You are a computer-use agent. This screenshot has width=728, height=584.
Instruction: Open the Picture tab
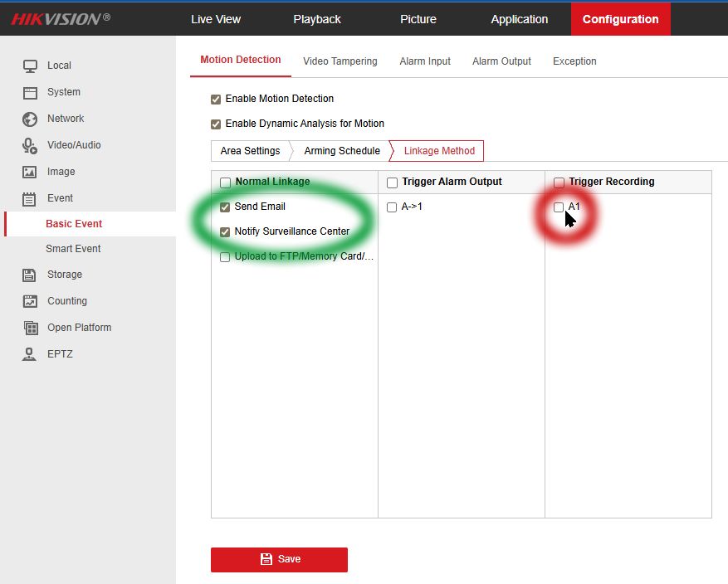coord(418,19)
